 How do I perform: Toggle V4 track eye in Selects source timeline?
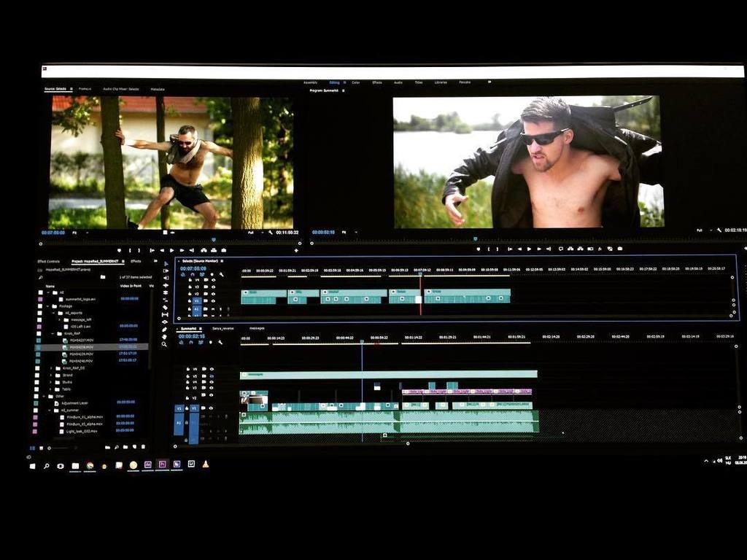[214, 280]
